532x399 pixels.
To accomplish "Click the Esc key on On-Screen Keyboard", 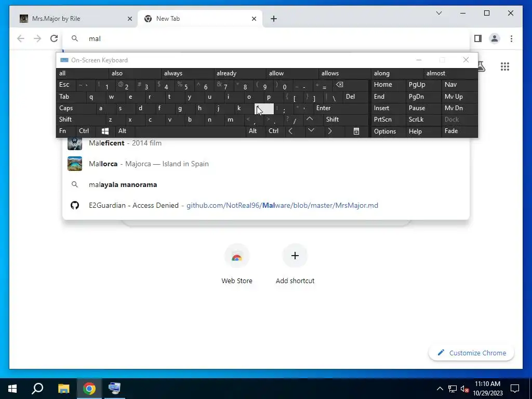I will 66,85.
